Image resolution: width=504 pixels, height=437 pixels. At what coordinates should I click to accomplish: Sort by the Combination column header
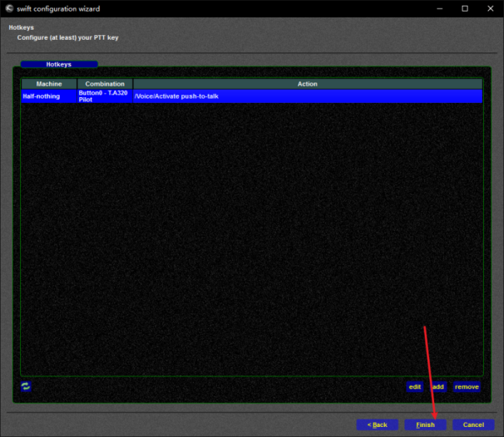coord(105,84)
